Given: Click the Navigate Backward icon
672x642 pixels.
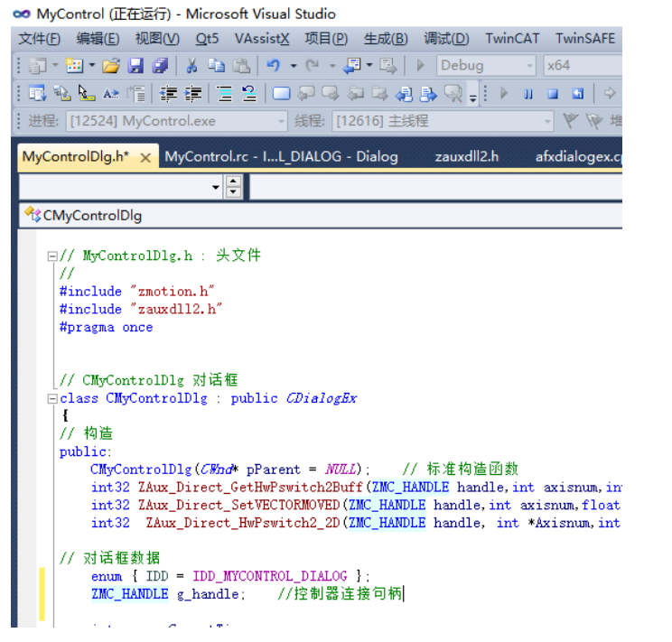Looking at the screenshot, I should coord(352,66).
